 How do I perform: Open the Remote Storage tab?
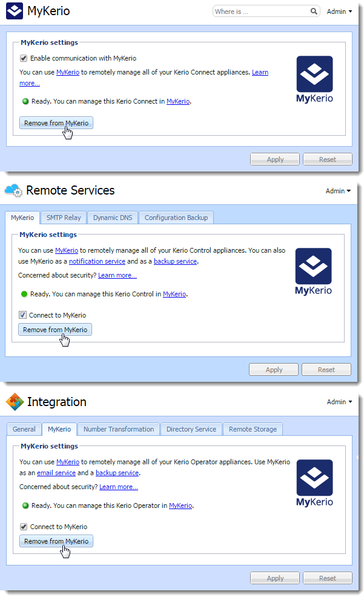[253, 429]
